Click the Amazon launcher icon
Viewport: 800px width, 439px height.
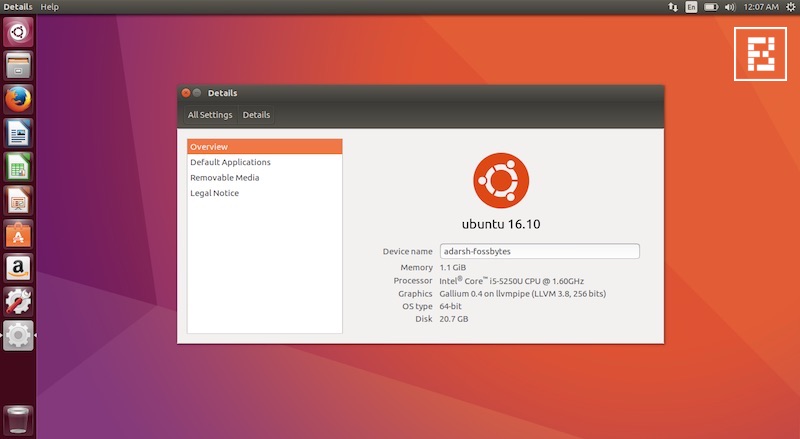(x=18, y=268)
